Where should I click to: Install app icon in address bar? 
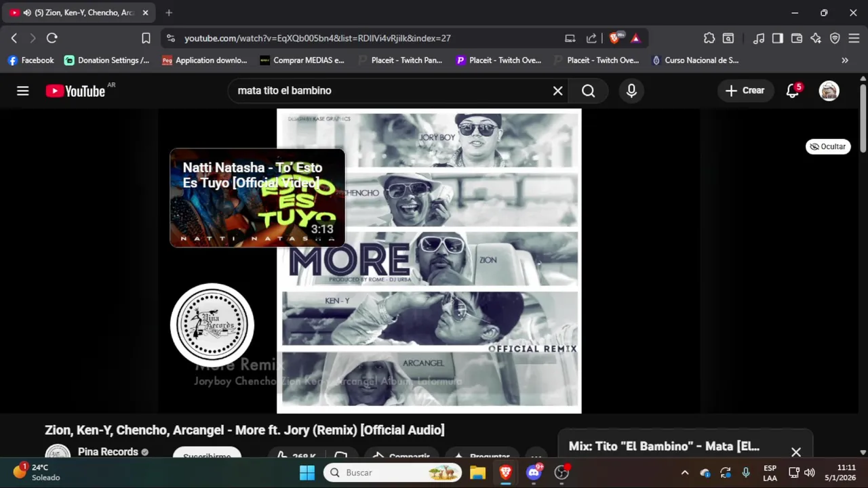click(570, 39)
